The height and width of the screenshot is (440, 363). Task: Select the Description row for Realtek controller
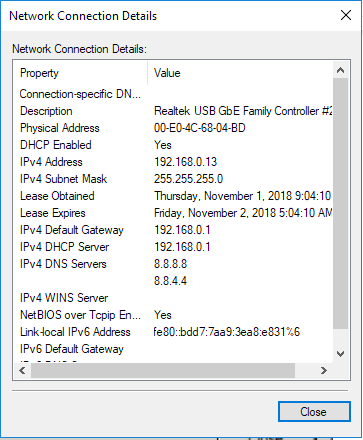pyautogui.click(x=173, y=111)
